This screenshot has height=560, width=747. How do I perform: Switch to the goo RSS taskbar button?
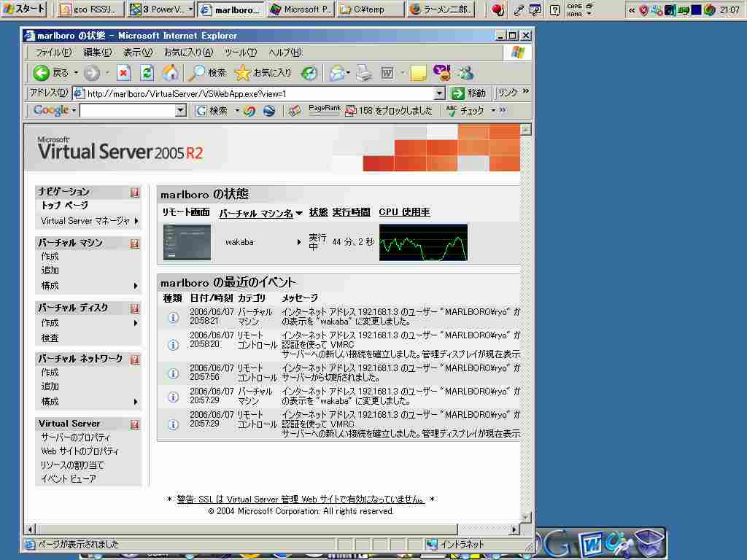coord(90,9)
